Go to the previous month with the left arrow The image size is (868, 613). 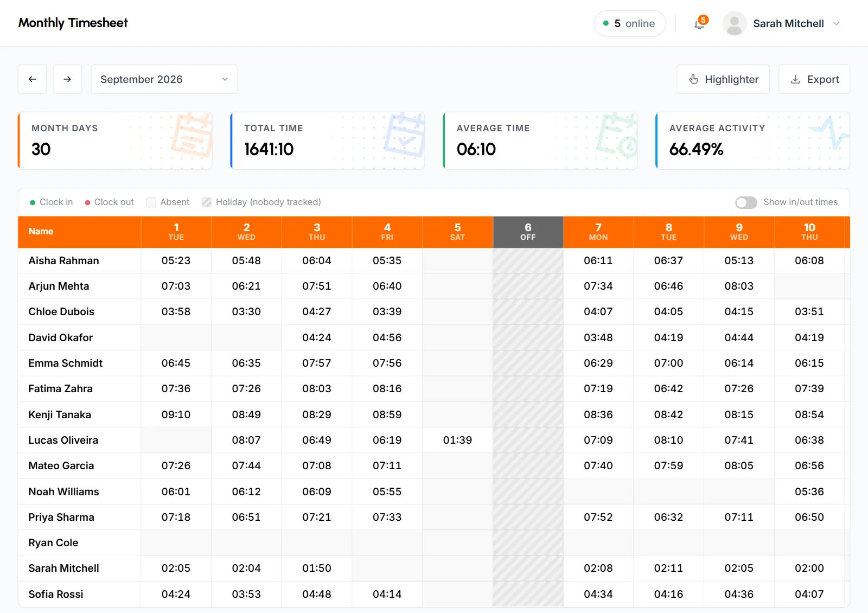pyautogui.click(x=32, y=79)
